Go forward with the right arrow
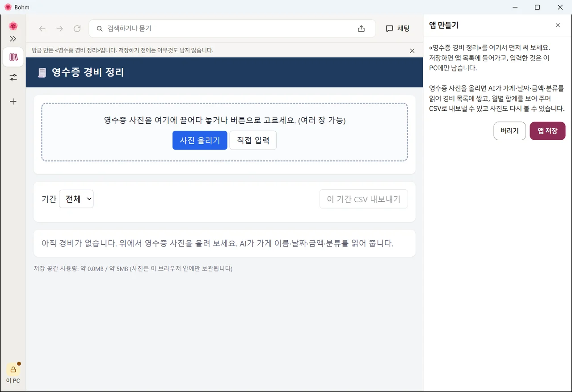Viewport: 572px width, 392px height. click(x=59, y=29)
